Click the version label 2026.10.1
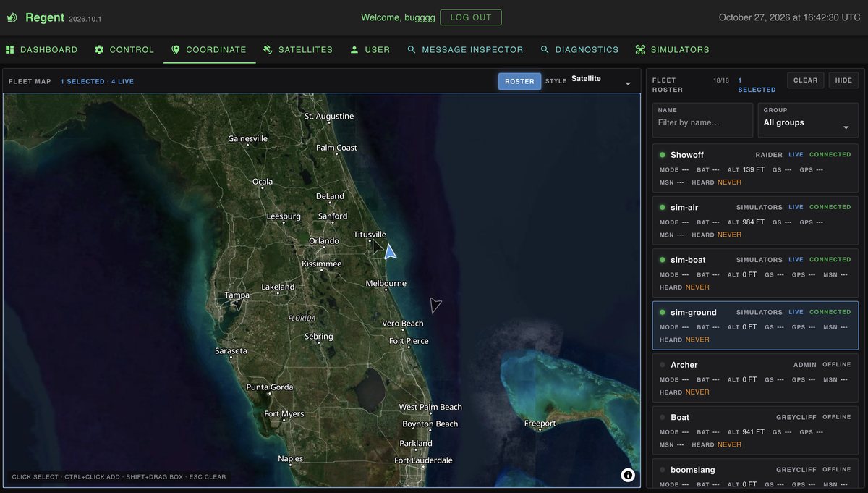Viewport: 868px width, 493px height. 85,19
